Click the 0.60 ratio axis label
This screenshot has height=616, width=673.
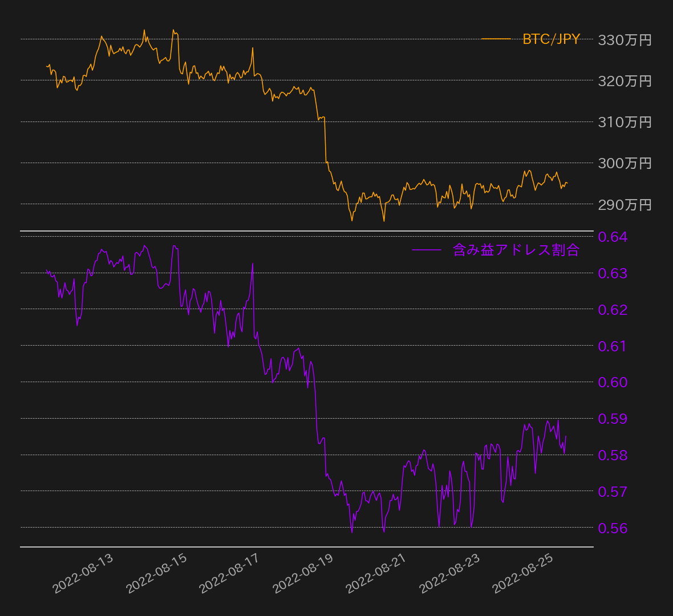pyautogui.click(x=612, y=382)
